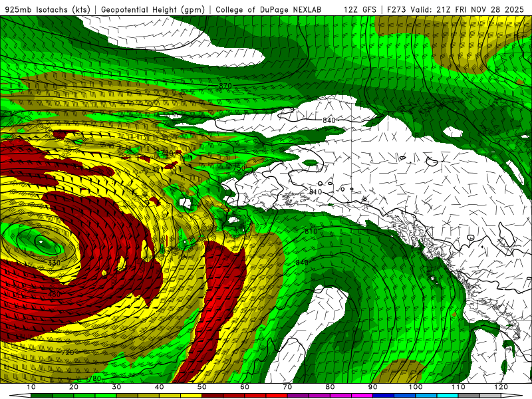Click the bright yellow swatch in the color bar
The image size is (532, 399).
(x=191, y=396)
